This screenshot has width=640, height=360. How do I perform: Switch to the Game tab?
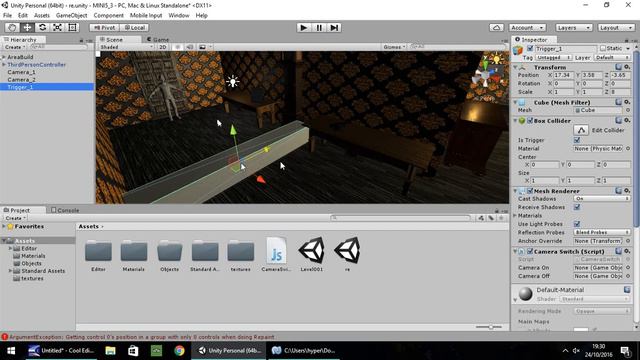(x=158, y=40)
